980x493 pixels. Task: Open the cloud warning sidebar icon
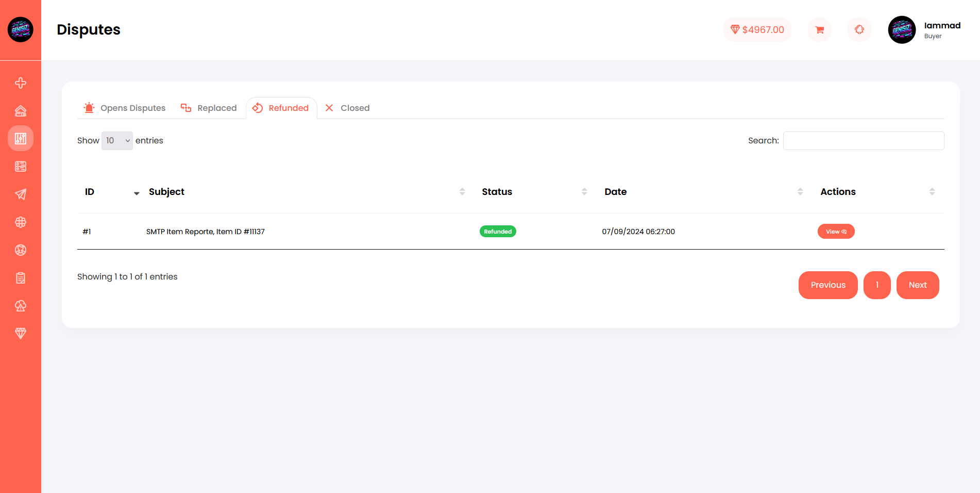[x=21, y=306]
